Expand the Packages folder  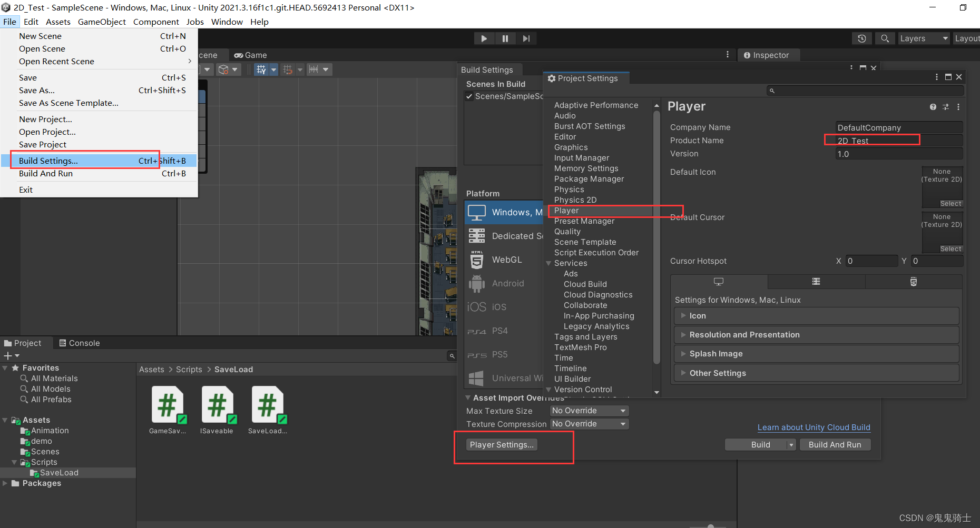tap(5, 483)
